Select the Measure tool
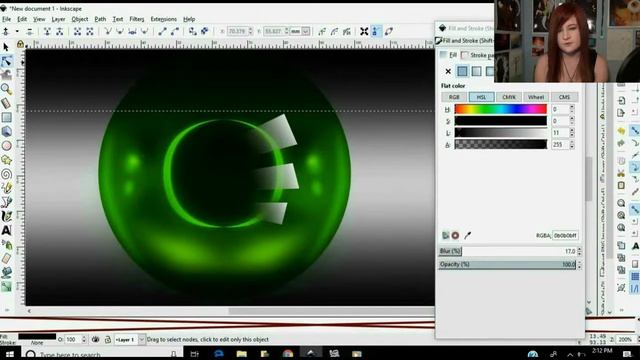The width and height of the screenshot is (640, 360). pos(6,103)
